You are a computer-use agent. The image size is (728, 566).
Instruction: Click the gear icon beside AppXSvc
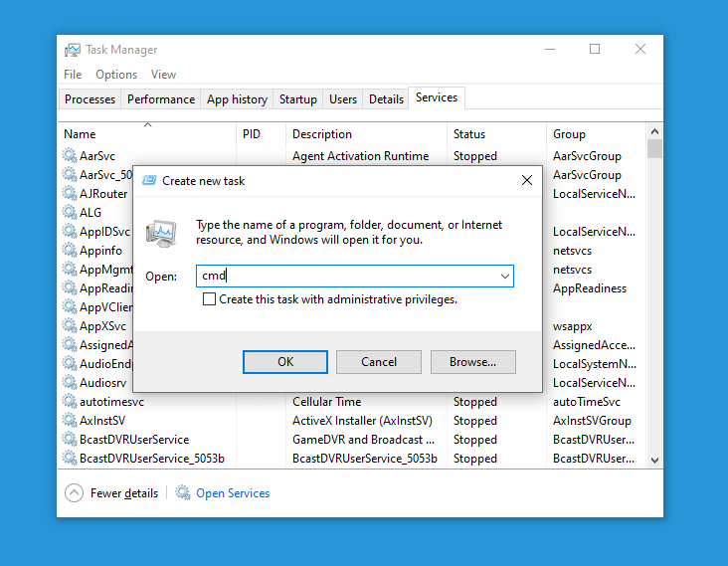[x=70, y=325]
